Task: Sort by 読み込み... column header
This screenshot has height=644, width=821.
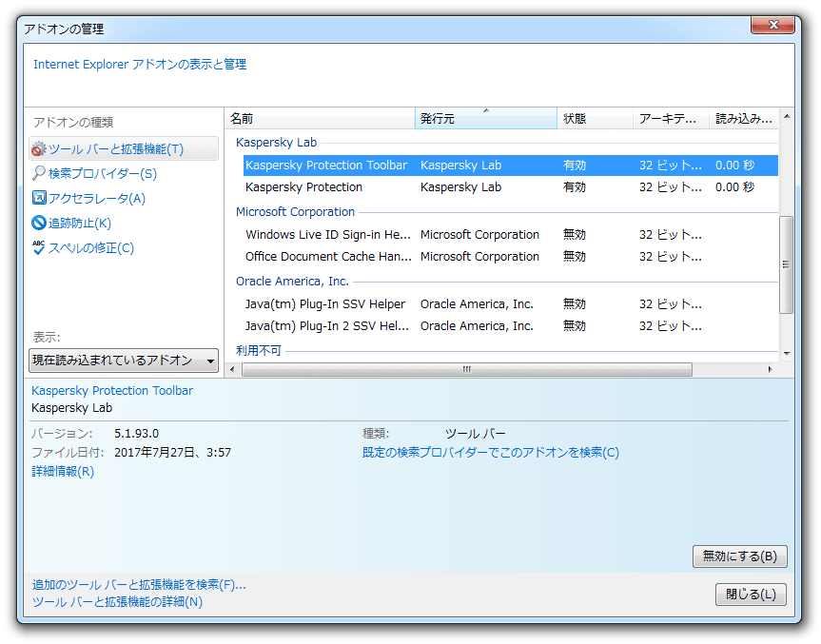Action: (x=744, y=119)
